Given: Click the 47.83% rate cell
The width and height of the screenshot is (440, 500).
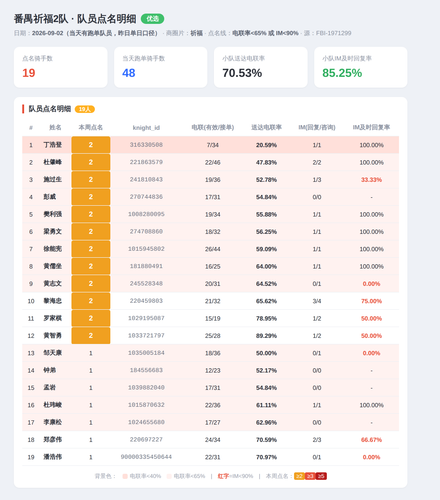Looking at the screenshot, I should [x=266, y=162].
